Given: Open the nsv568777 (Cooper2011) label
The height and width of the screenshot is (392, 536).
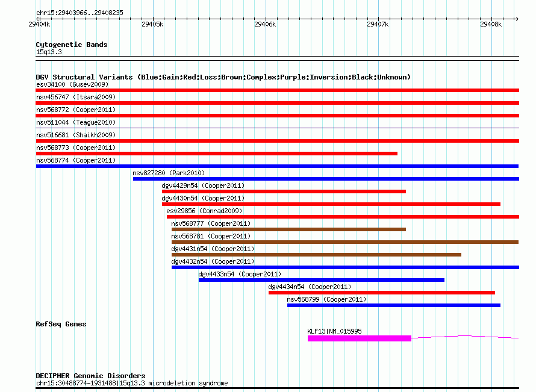Looking at the screenshot, I should pos(211,223).
